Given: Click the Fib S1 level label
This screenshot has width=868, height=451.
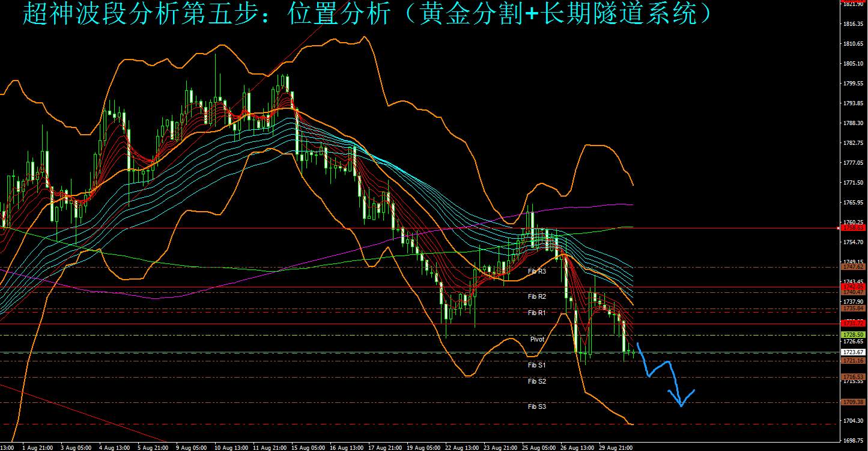Looking at the screenshot, I should [x=537, y=365].
